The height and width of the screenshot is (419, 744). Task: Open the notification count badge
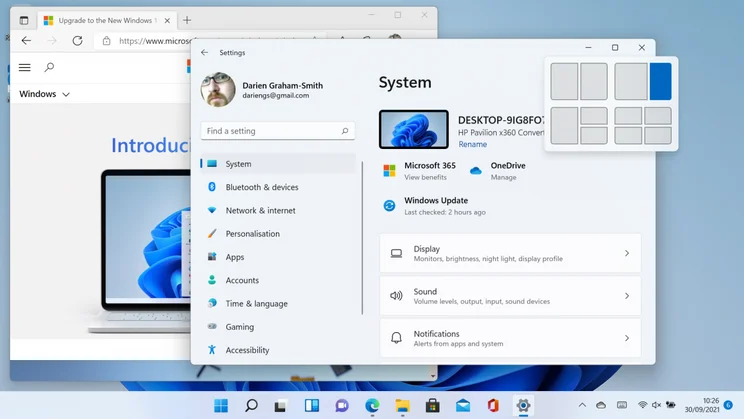coord(728,405)
